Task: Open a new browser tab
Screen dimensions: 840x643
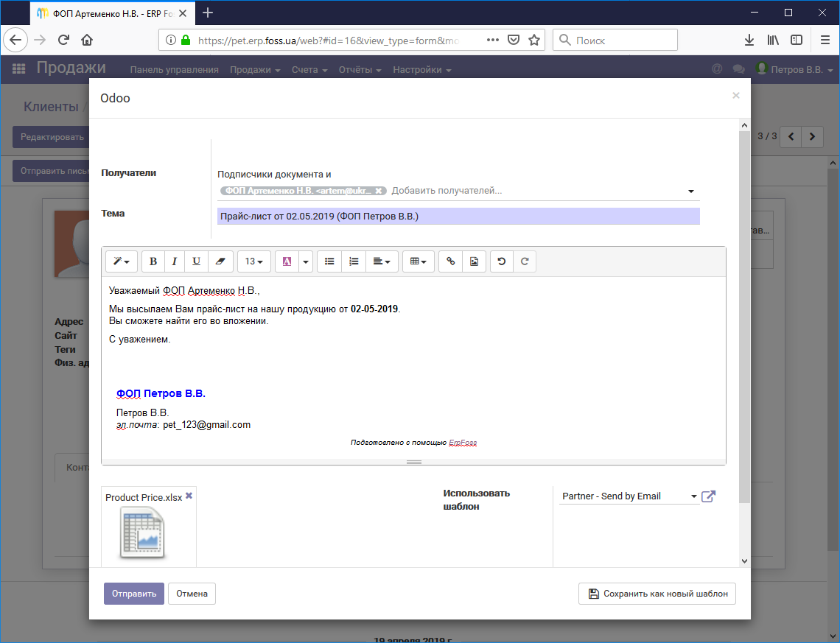Action: (x=208, y=13)
